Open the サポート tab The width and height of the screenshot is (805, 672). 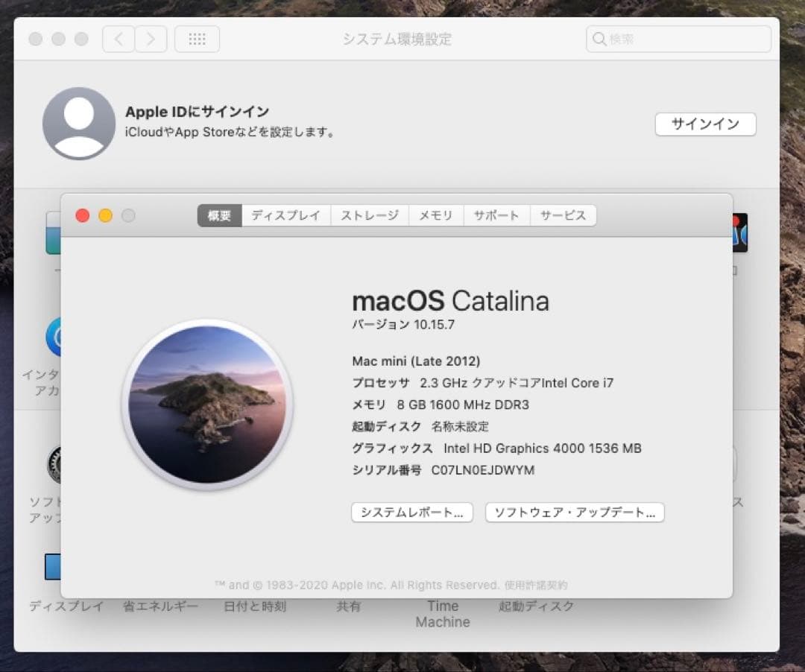(x=496, y=215)
